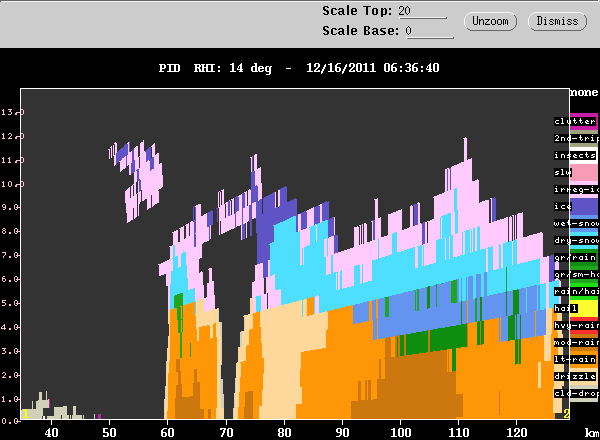Select the purple ice legend color swatch
This screenshot has height=440, width=600.
[584, 206]
